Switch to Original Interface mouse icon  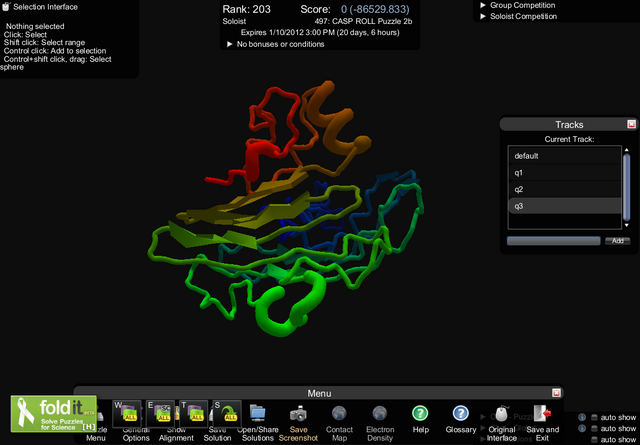click(x=501, y=414)
